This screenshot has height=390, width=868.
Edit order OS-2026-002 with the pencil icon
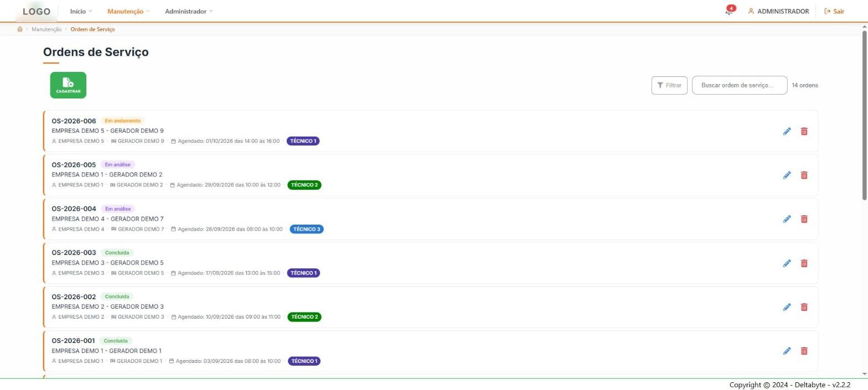(787, 307)
